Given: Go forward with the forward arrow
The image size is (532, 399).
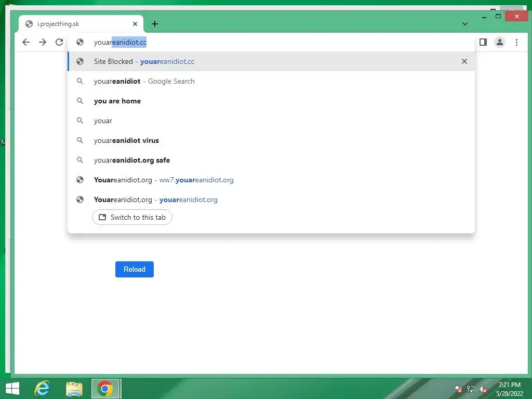Looking at the screenshot, I should 43,42.
